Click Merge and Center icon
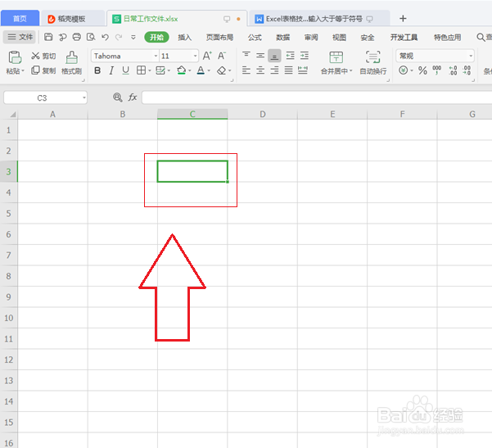 click(x=336, y=57)
